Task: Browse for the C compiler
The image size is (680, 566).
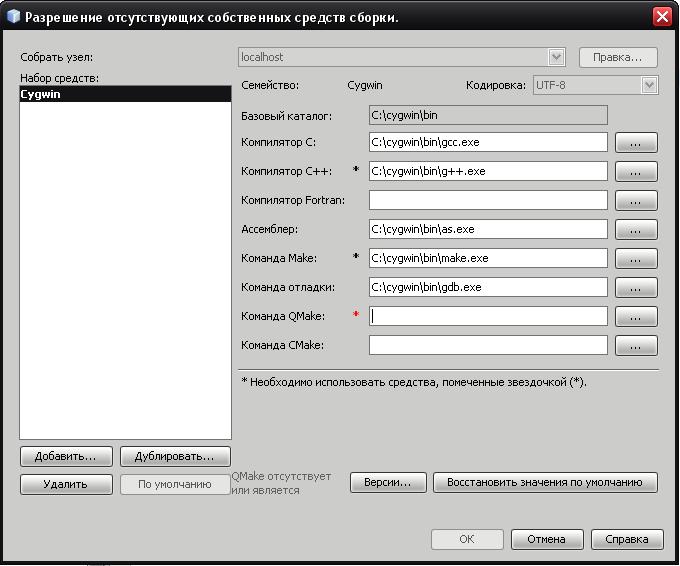Action: point(636,143)
